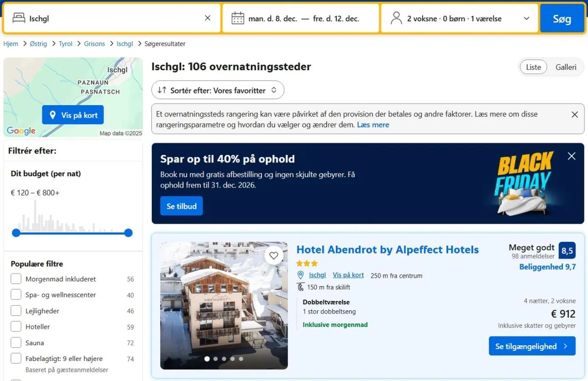Open 'Læs mere' about ranking parameters
588x381 pixels.
(373, 124)
